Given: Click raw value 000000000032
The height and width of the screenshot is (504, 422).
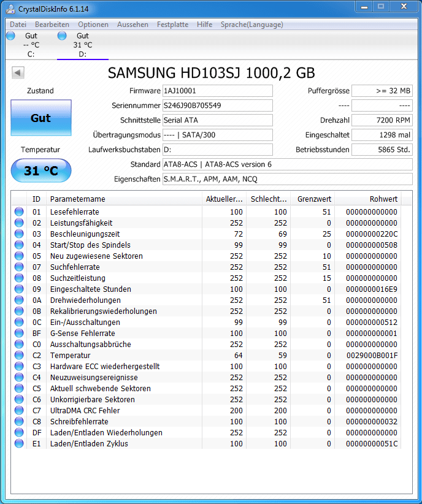Looking at the screenshot, I should click(372, 421).
